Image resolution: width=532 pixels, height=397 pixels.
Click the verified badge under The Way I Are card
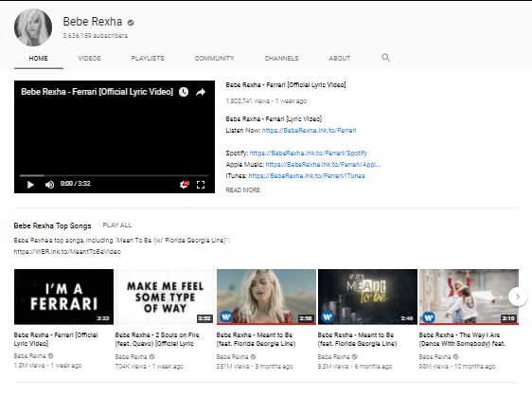455,356
